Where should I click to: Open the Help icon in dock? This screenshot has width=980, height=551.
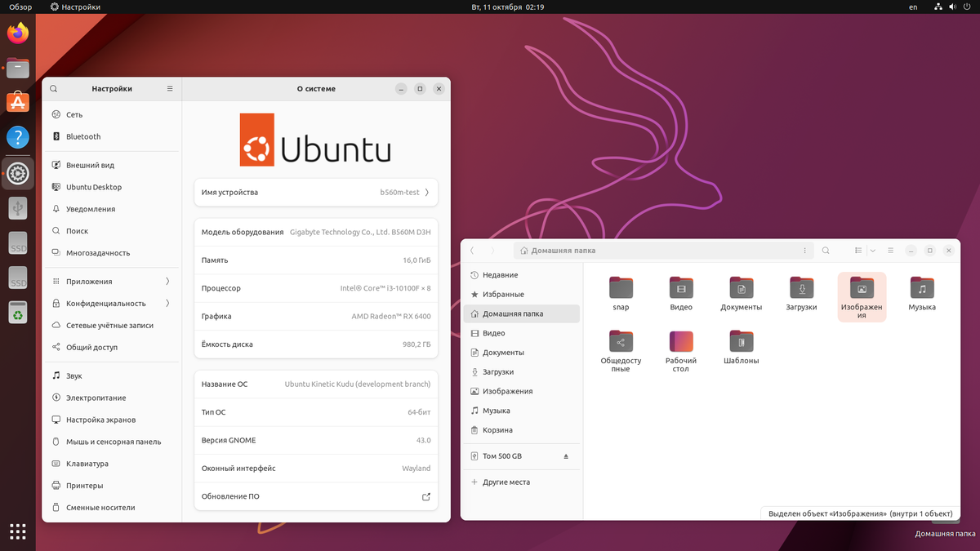18,137
